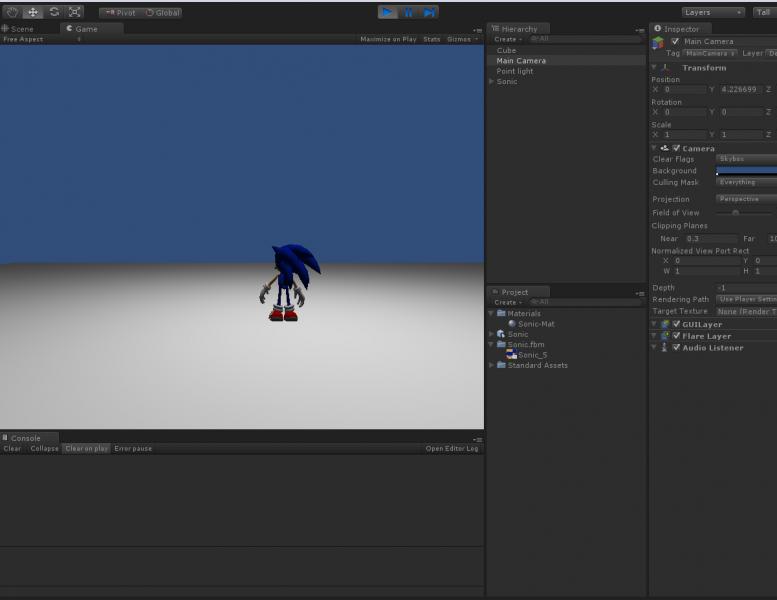The height and width of the screenshot is (600, 777).
Task: Open the Culling Mask dropdown
Action: coord(746,182)
